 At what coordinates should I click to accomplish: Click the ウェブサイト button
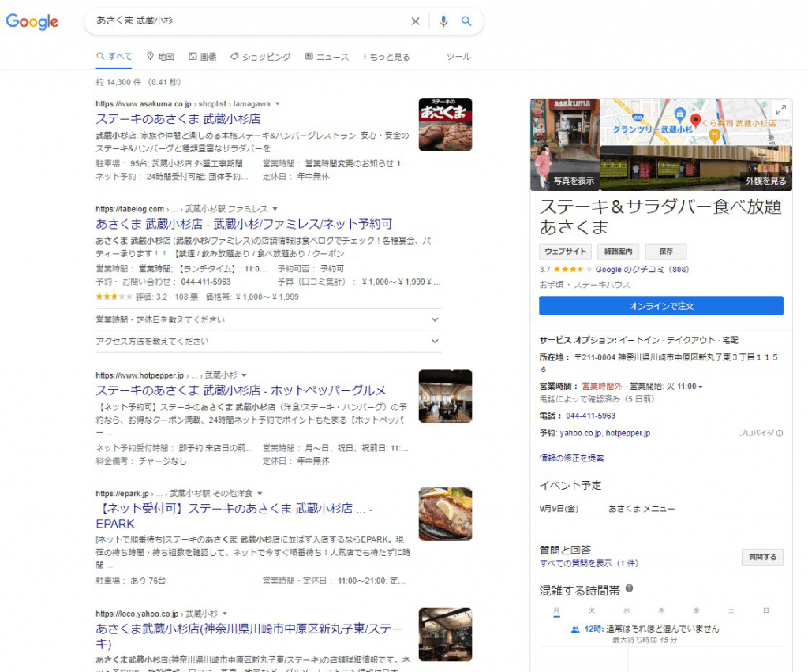565,252
